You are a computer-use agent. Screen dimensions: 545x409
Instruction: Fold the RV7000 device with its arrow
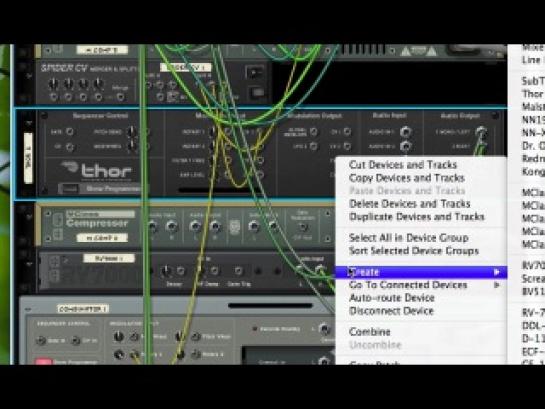pyautogui.click(x=29, y=264)
